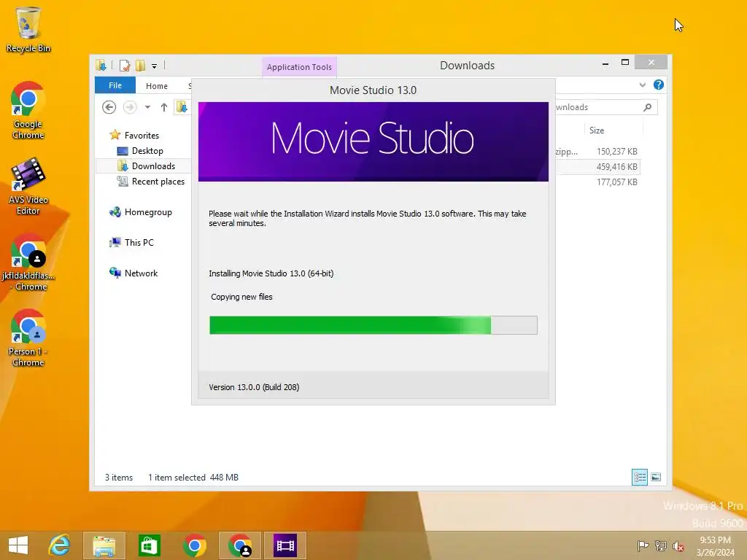Open the File menu in Explorer
This screenshot has width=747, height=560.
pos(115,85)
